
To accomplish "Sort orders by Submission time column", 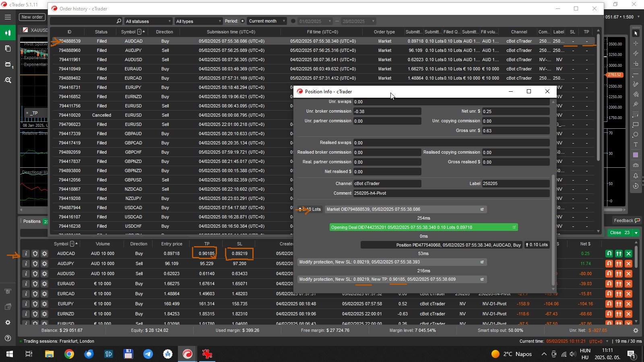I will point(231,32).
